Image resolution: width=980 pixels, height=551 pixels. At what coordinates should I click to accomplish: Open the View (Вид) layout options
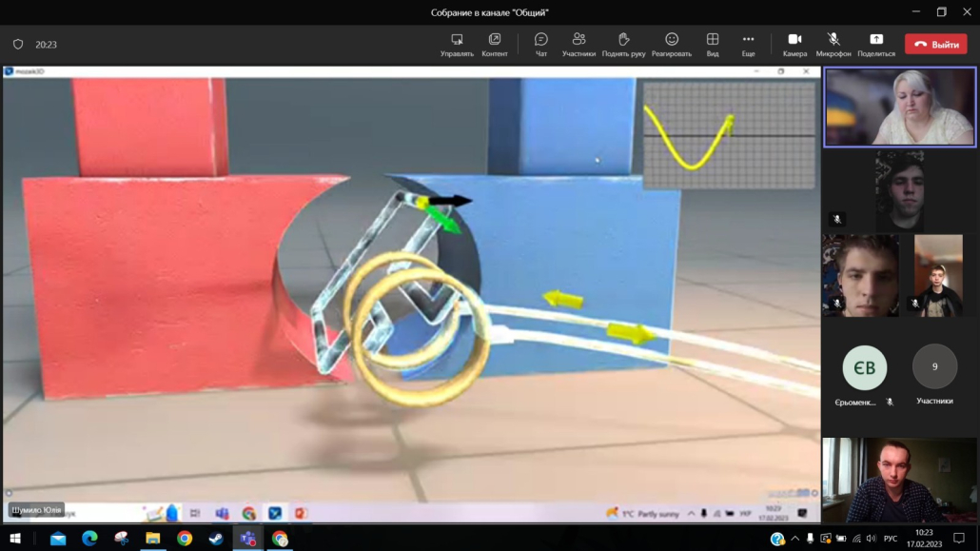(x=712, y=44)
